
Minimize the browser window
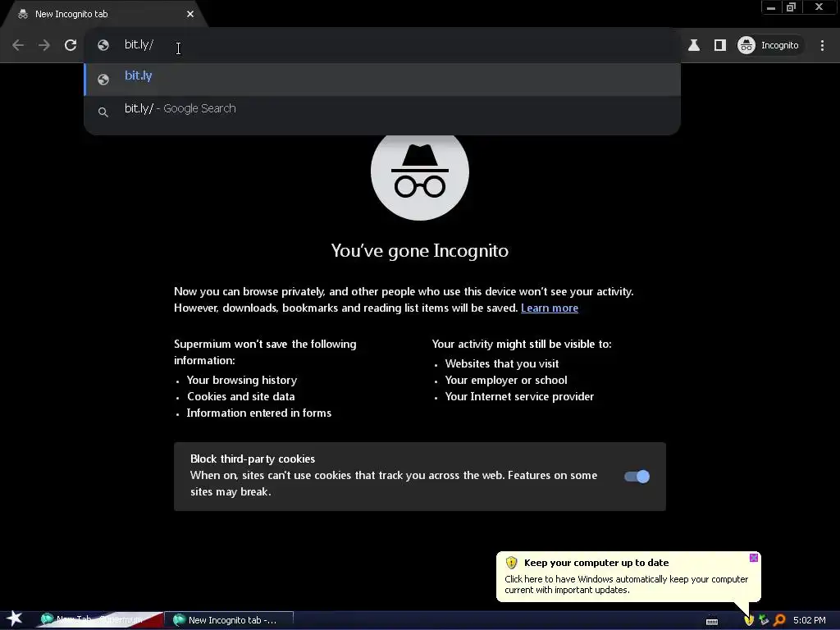[x=771, y=7]
